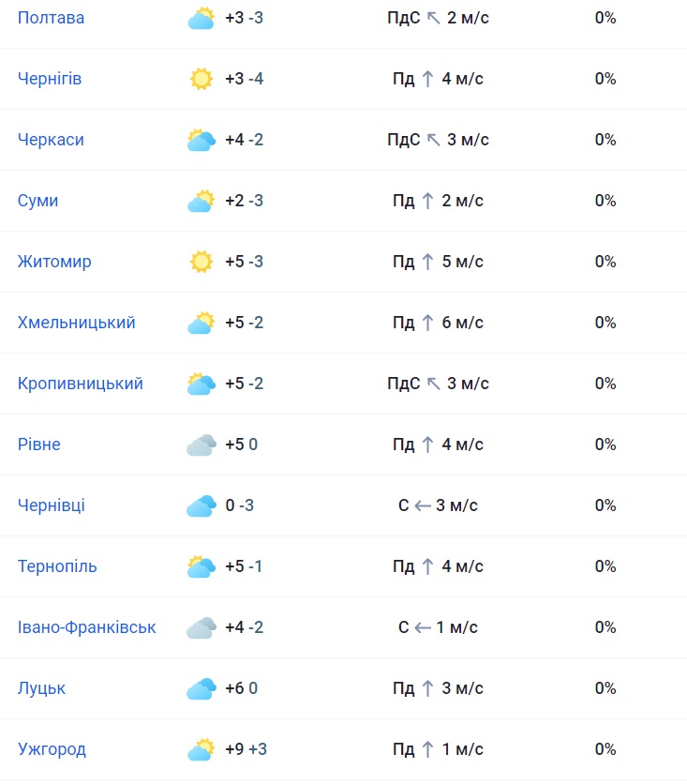Viewport: 687px width, 784px height.
Task: Click the overcast icon for Івано-Франківськ
Action: click(201, 627)
